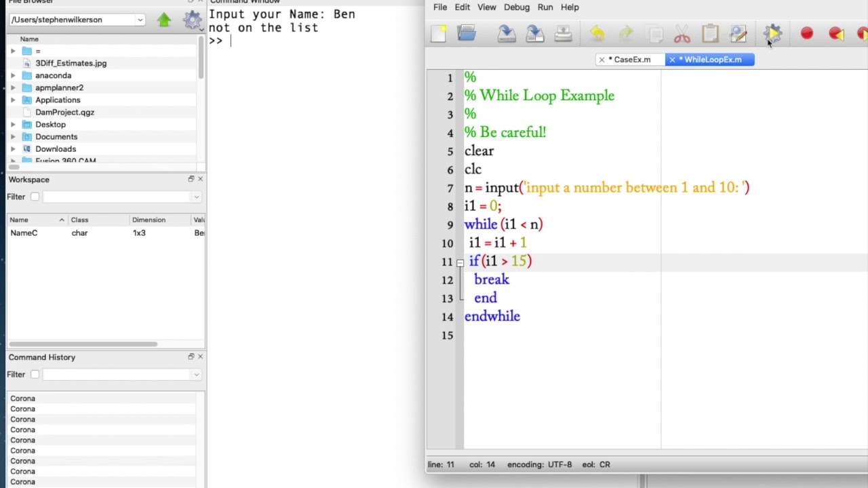Viewport: 868px width, 488px height.
Task: Expand the Applications folder
Action: click(x=13, y=100)
